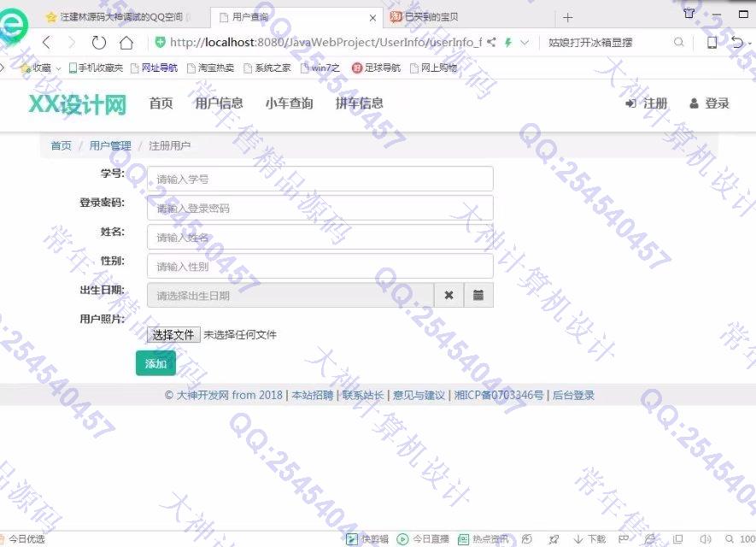Open the 后台登录 footer link

tap(573, 395)
